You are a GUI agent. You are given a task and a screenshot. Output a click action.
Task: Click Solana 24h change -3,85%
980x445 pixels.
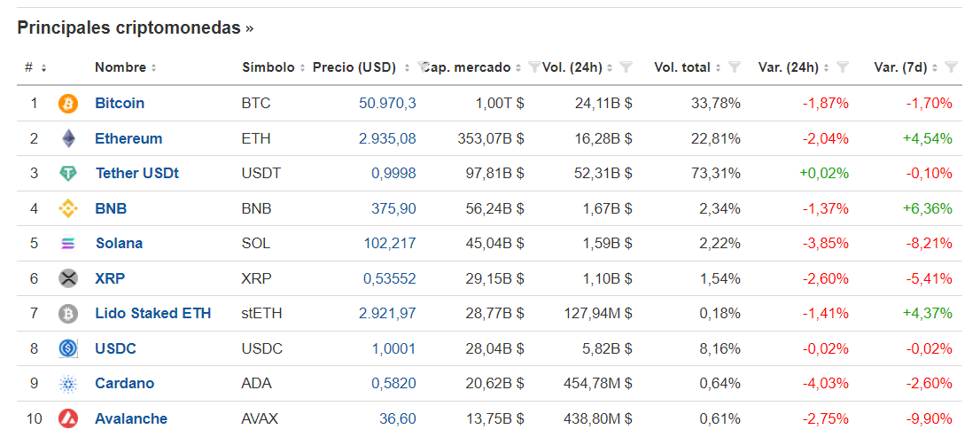pos(826,243)
